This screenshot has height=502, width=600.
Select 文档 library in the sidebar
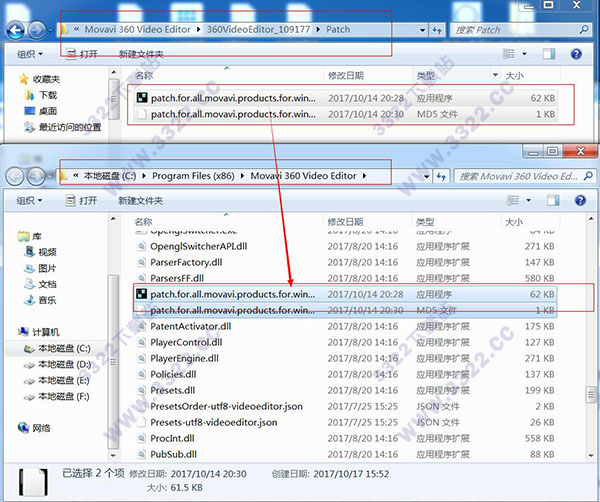click(x=41, y=284)
